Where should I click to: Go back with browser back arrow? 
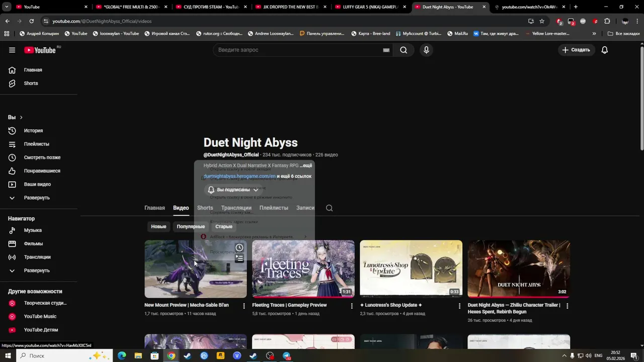pyautogui.click(x=7, y=21)
